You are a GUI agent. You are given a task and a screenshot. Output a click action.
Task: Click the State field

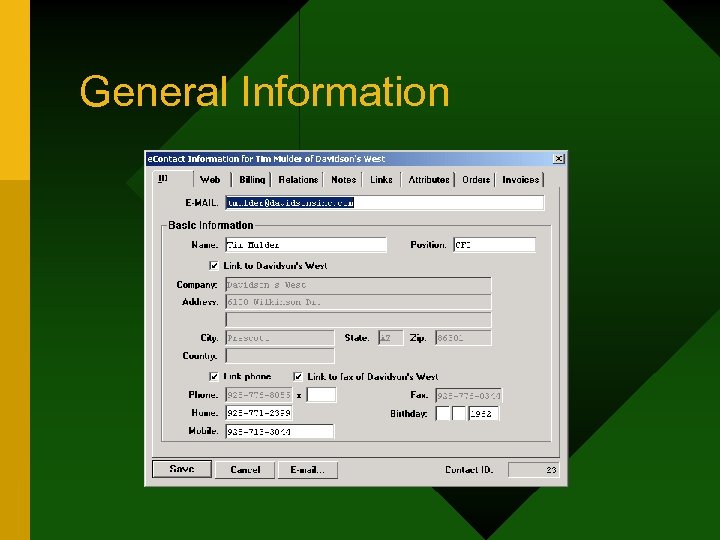pos(391,338)
